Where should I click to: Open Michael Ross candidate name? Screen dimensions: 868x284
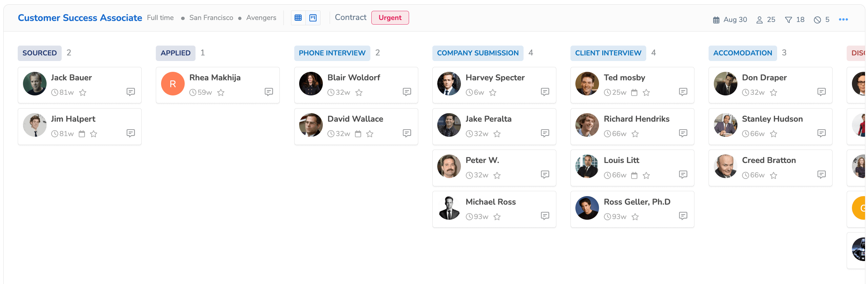(x=490, y=202)
